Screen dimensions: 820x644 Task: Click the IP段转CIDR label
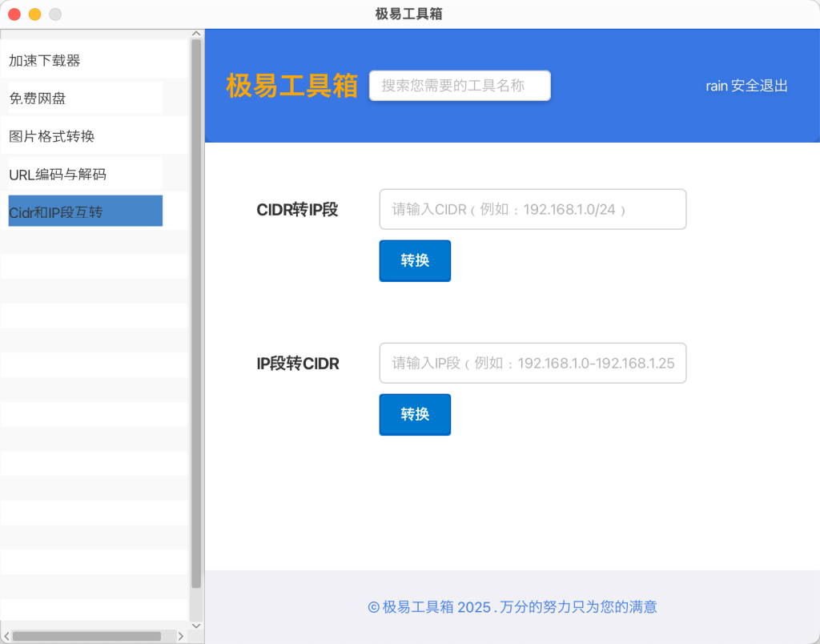coord(298,364)
